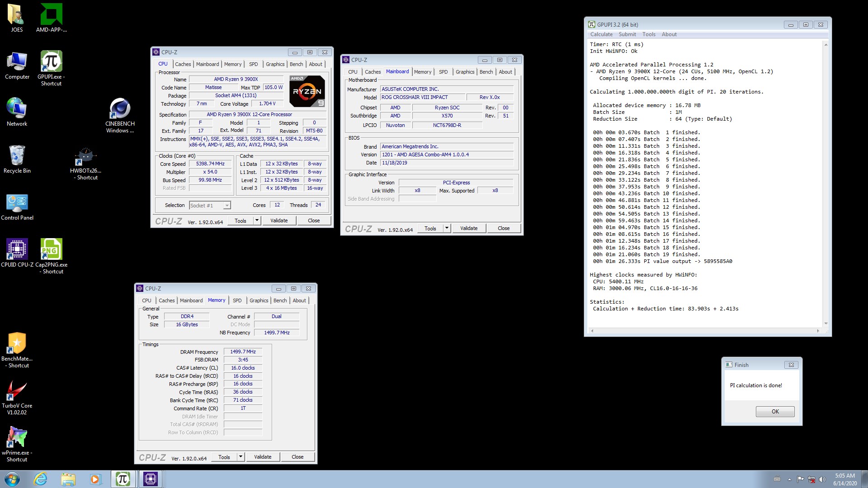Click the touch keyboard tray icon
This screenshot has height=488, width=868.
coord(777,479)
